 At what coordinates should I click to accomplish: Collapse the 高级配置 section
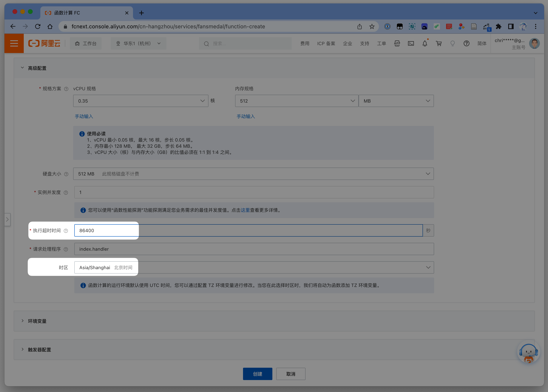pos(37,68)
